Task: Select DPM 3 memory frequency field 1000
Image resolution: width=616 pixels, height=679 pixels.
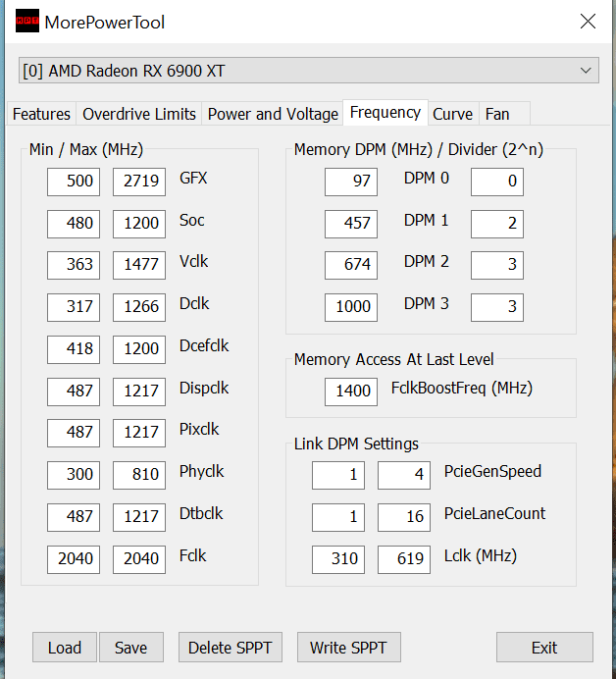Action: 351,307
